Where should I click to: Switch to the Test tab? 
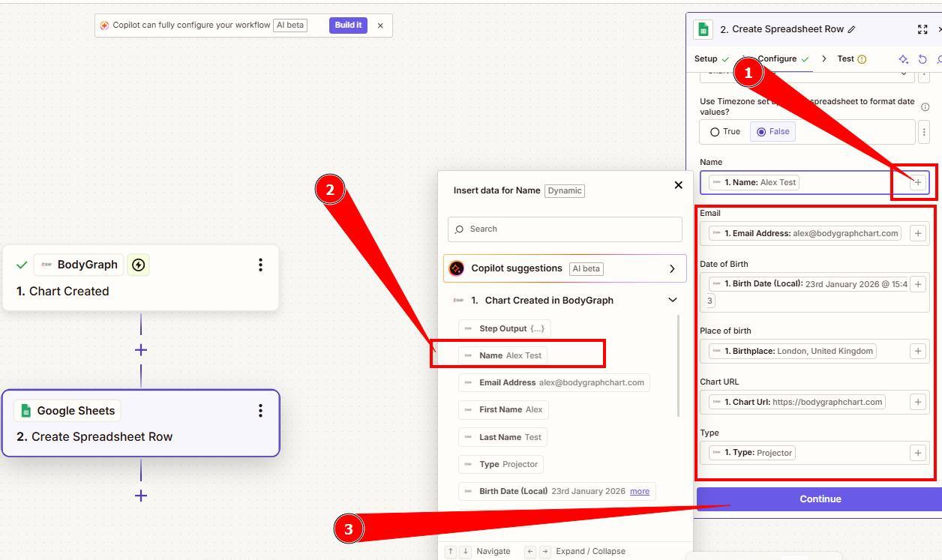[845, 58]
